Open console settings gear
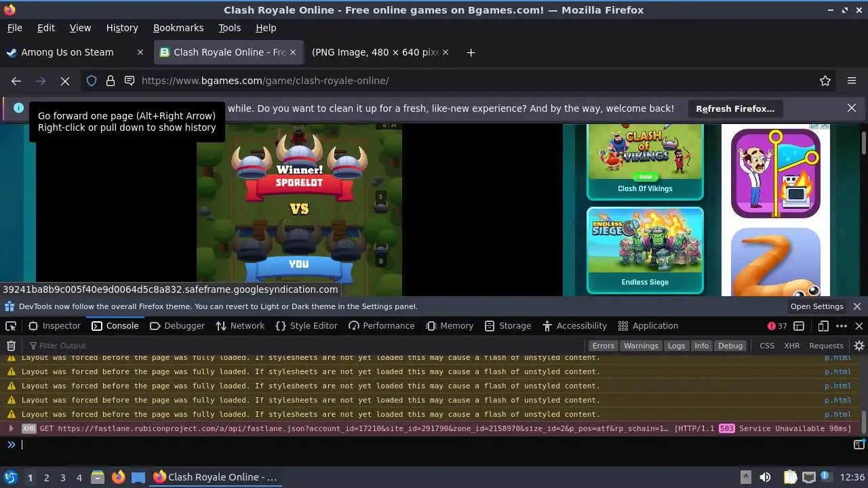 click(x=859, y=346)
